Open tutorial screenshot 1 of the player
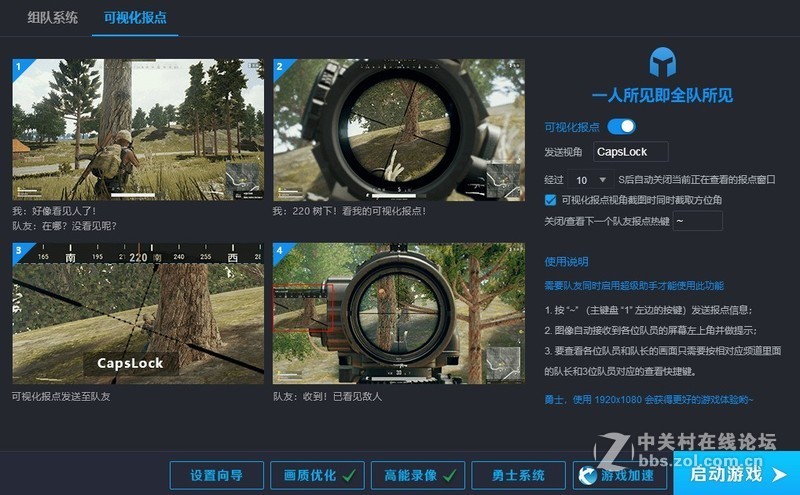 pos(138,130)
